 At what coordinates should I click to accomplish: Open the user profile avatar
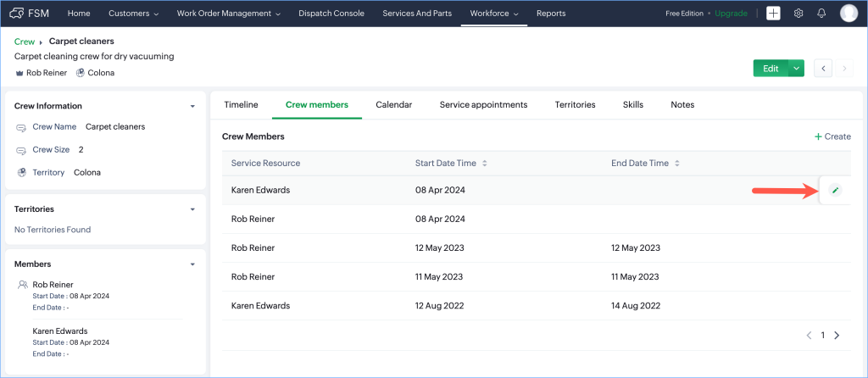coord(849,14)
